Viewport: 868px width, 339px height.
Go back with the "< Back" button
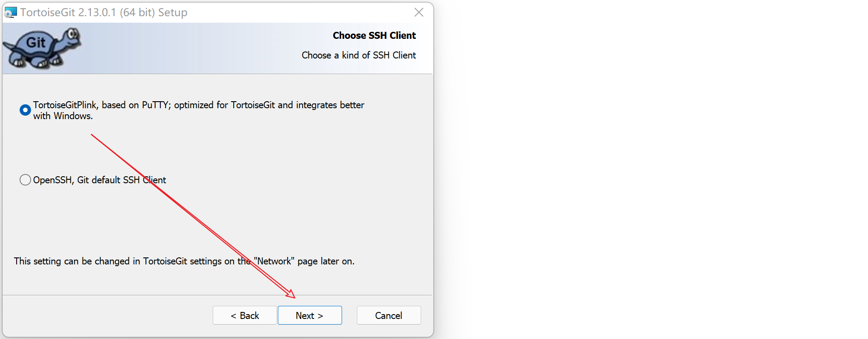[245, 315]
